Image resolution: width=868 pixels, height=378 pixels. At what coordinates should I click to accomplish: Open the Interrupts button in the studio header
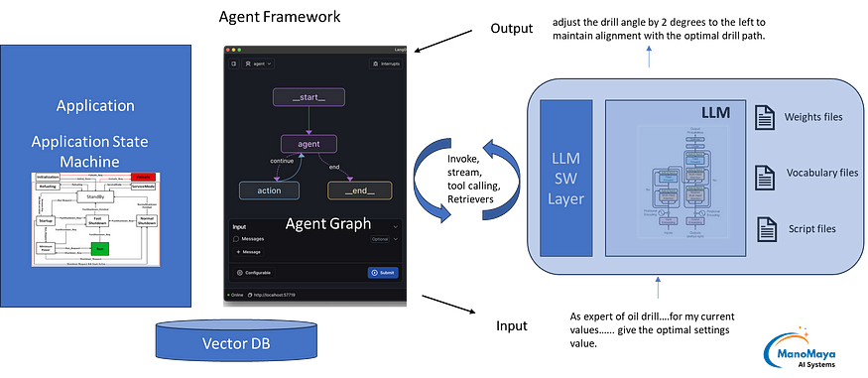[387, 64]
